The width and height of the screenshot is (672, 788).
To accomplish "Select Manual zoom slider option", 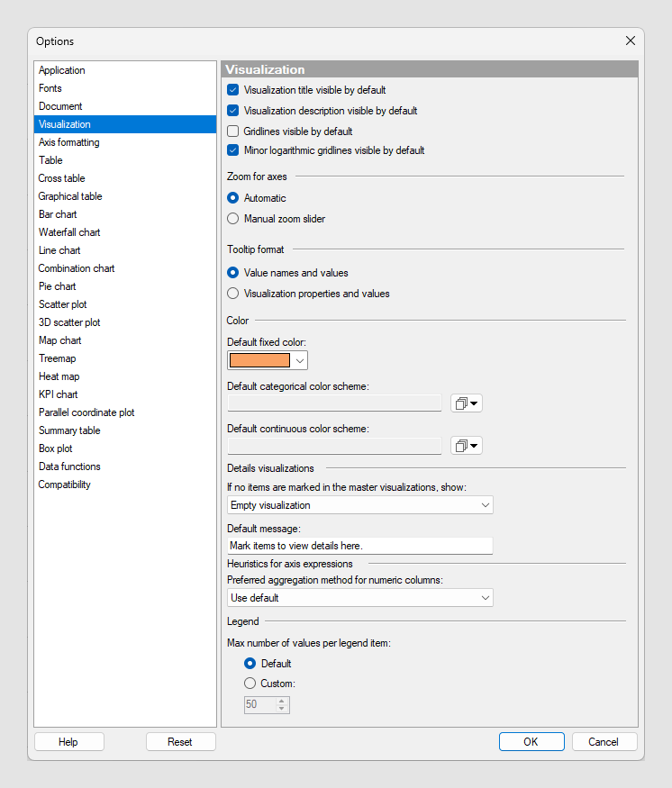I will pyautogui.click(x=232, y=219).
